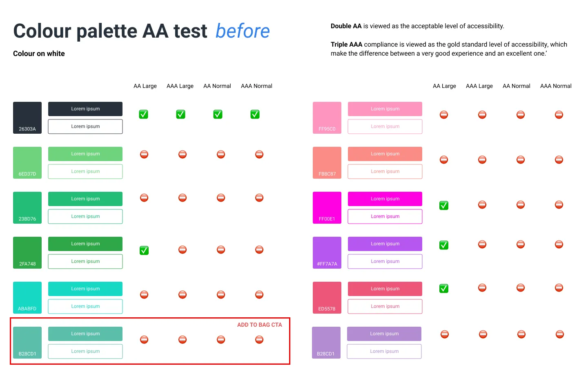Click the dark filled Lorem ipsum button
The image size is (588, 368).
click(x=85, y=109)
